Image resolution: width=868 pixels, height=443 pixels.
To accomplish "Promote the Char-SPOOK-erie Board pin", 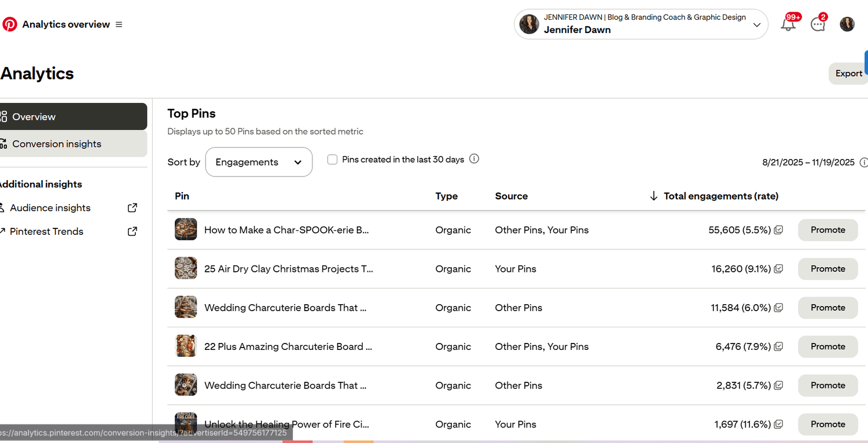I will 827,230.
